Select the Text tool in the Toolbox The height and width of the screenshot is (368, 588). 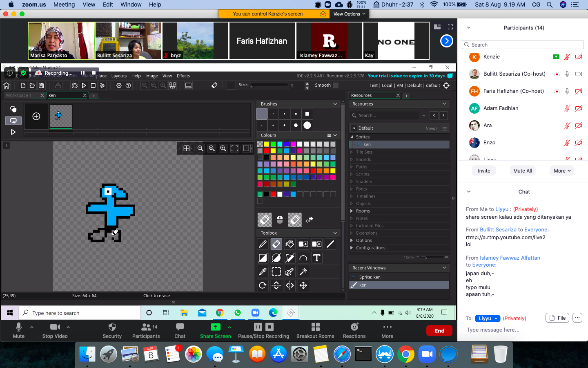point(316,258)
